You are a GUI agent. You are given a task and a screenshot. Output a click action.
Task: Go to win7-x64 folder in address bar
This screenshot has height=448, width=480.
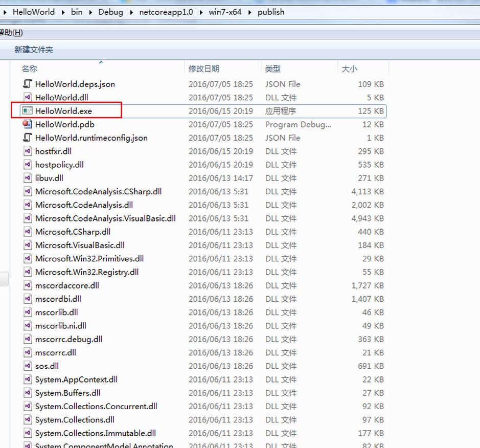click(x=225, y=12)
